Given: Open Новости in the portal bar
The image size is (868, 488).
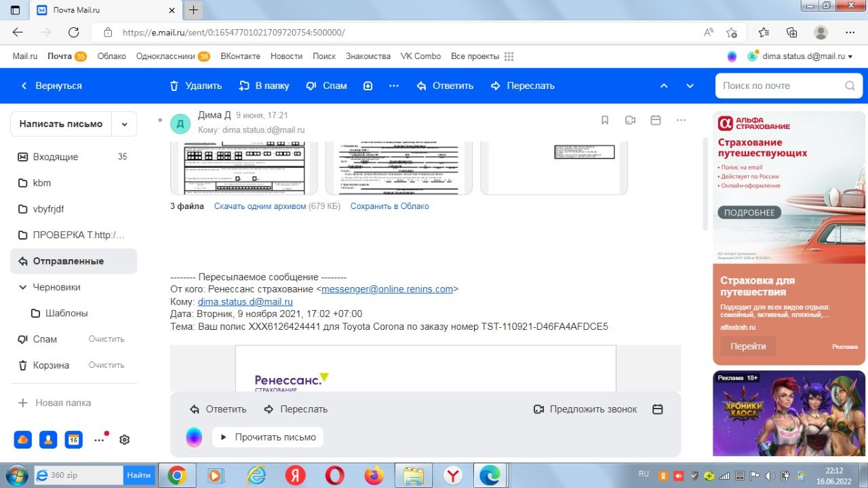Looking at the screenshot, I should (286, 56).
